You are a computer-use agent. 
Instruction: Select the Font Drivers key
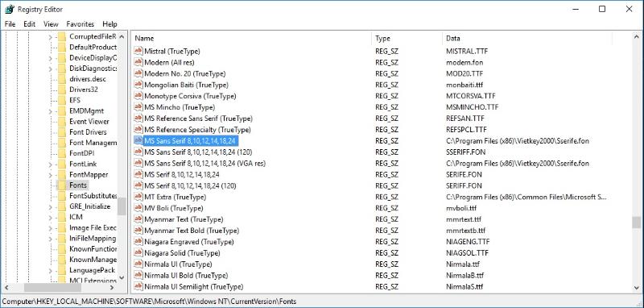88,132
